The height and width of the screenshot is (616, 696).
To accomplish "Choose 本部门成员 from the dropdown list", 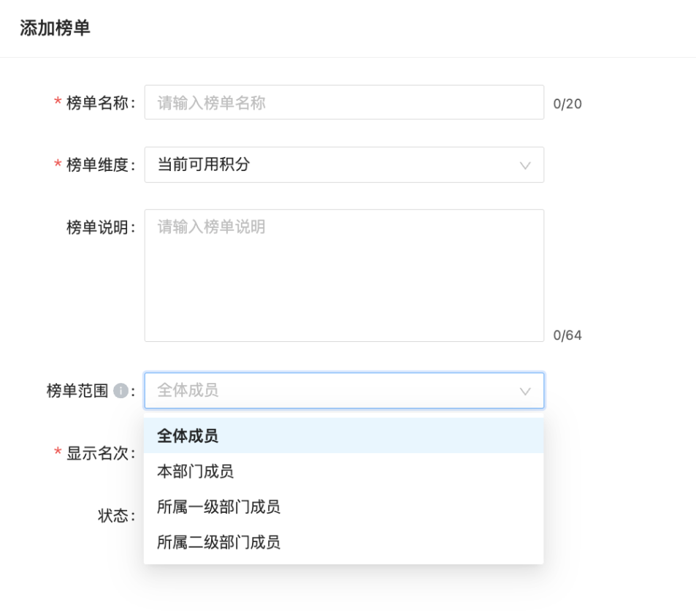I will click(343, 471).
